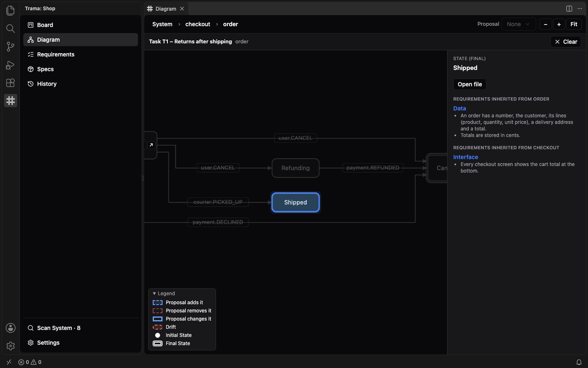Select the Shipped state node

[x=296, y=202]
